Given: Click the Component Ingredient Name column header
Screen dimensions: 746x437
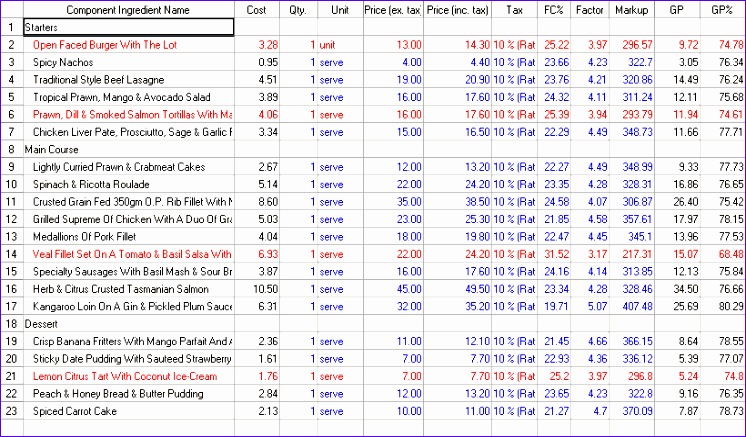Looking at the screenshot, I should (127, 10).
